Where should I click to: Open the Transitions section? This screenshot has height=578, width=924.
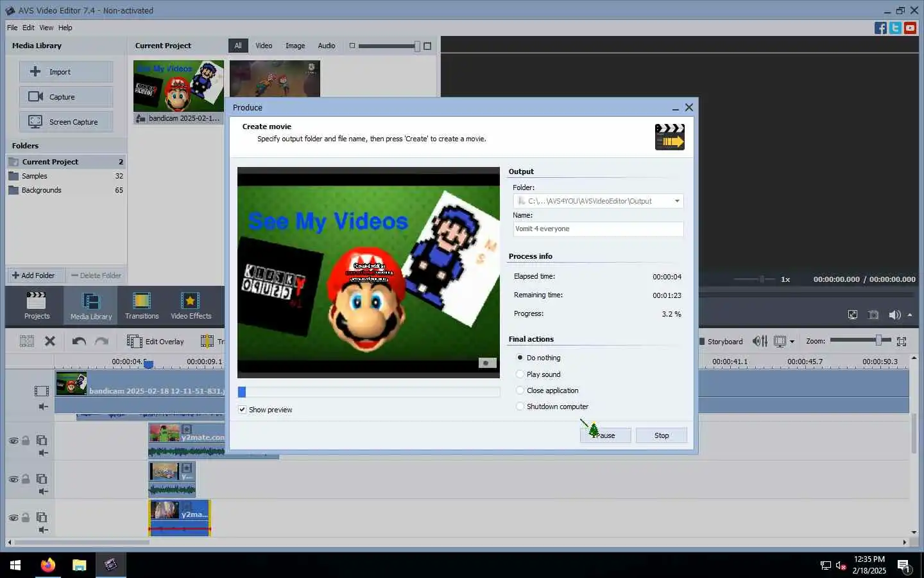[x=142, y=305]
